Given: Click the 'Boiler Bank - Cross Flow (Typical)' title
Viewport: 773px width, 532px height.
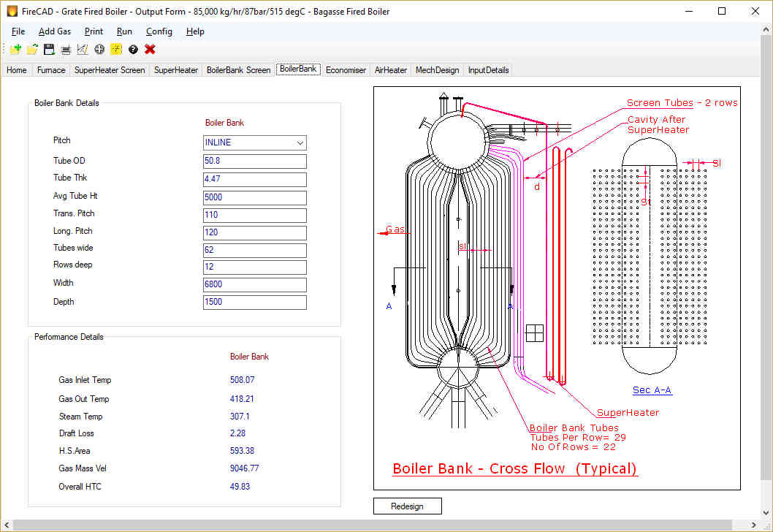Looking at the screenshot, I should 514,468.
